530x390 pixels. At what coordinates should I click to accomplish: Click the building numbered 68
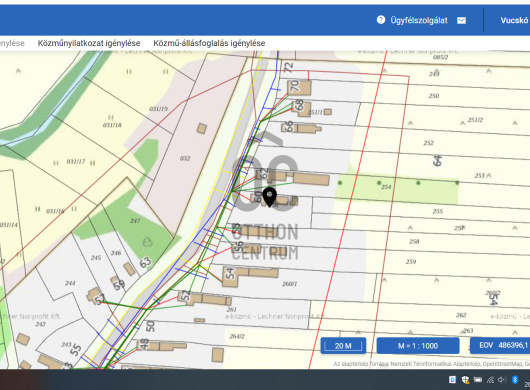[302, 108]
